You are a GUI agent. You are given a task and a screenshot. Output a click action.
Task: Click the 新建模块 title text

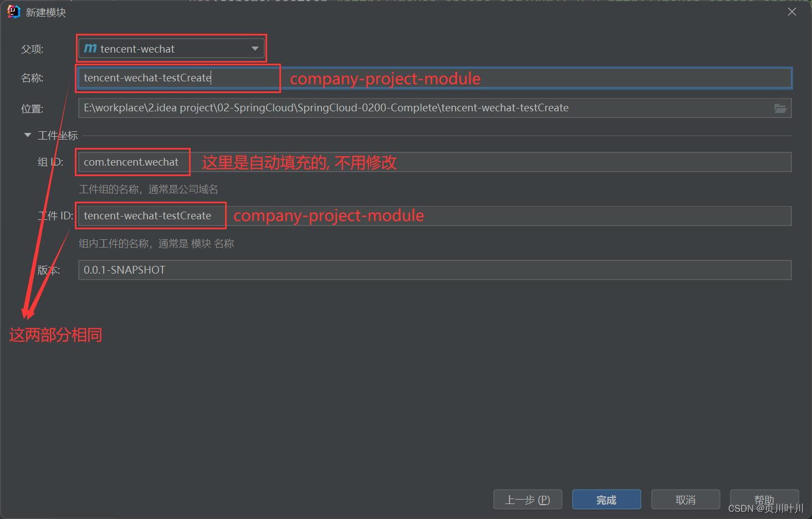pos(46,12)
